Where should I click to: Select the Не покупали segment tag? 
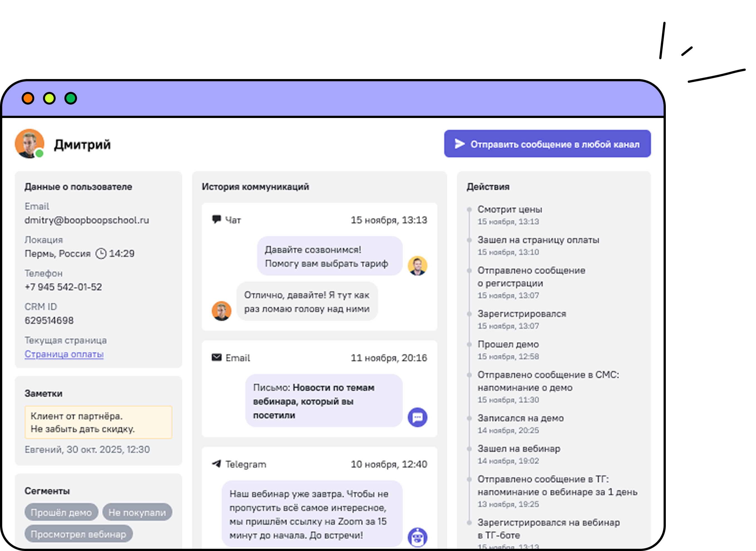(x=137, y=512)
